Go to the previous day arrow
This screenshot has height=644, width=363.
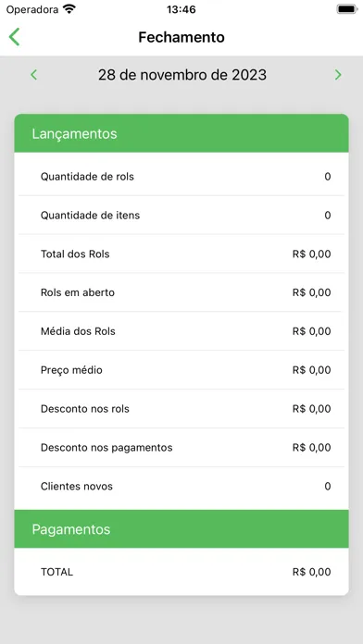click(33, 75)
